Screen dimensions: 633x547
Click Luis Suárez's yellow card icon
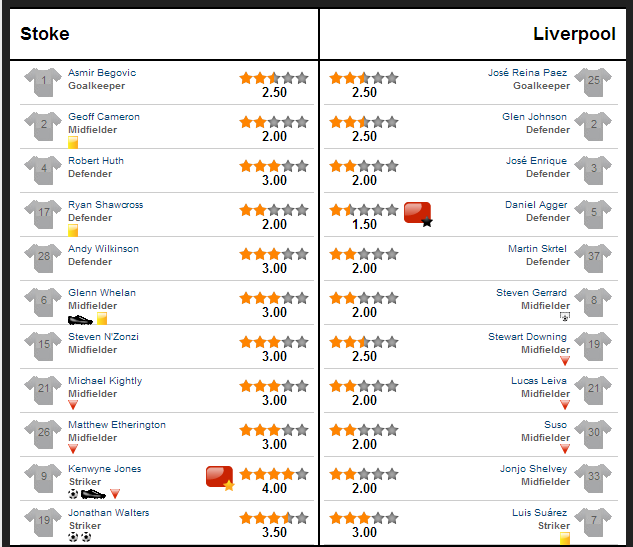[x=565, y=538]
